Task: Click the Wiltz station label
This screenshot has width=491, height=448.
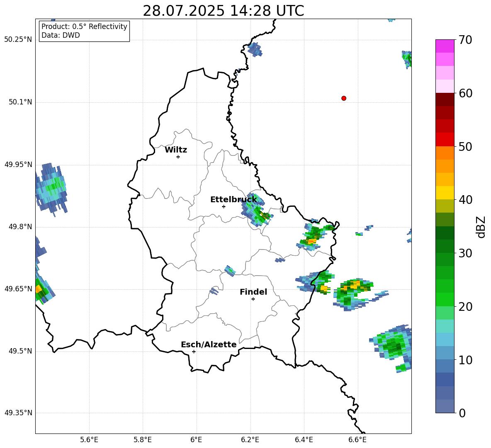Action: (x=176, y=150)
